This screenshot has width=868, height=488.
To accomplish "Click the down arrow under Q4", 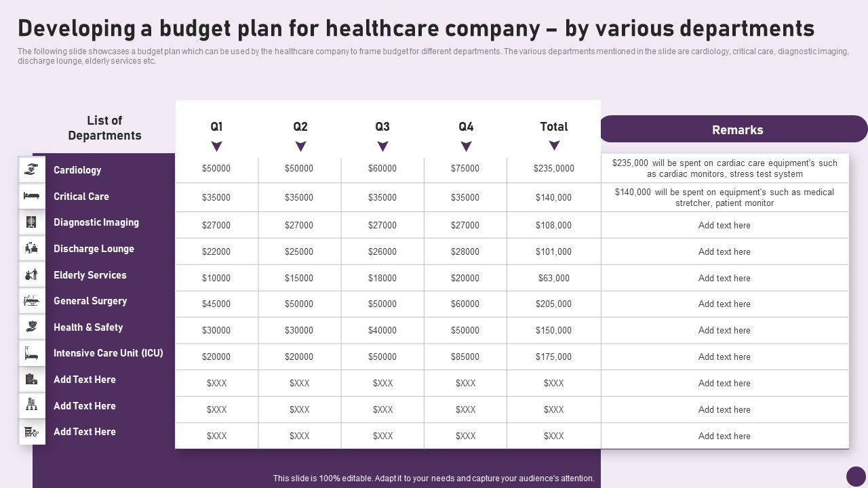I will (466, 146).
